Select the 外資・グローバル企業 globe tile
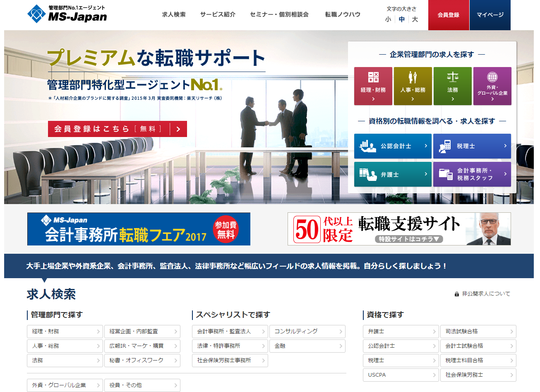Image resolution: width=540 pixels, height=392 pixels. (x=492, y=86)
